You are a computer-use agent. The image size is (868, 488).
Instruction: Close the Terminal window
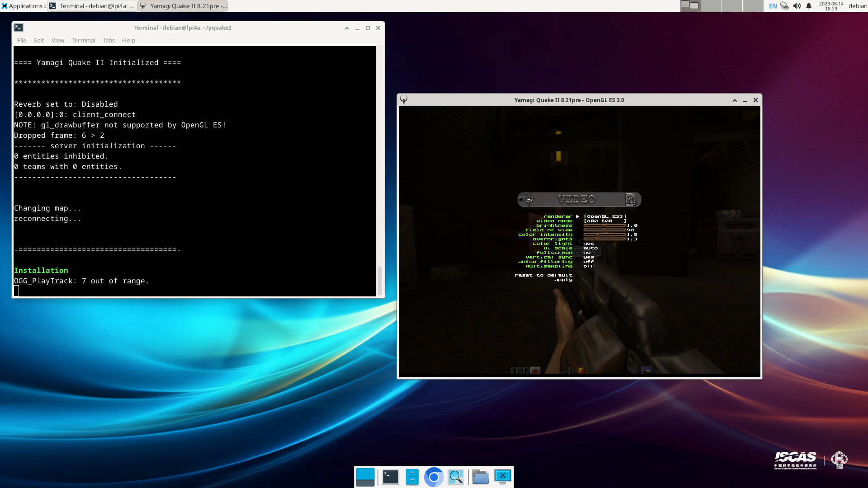click(x=378, y=28)
